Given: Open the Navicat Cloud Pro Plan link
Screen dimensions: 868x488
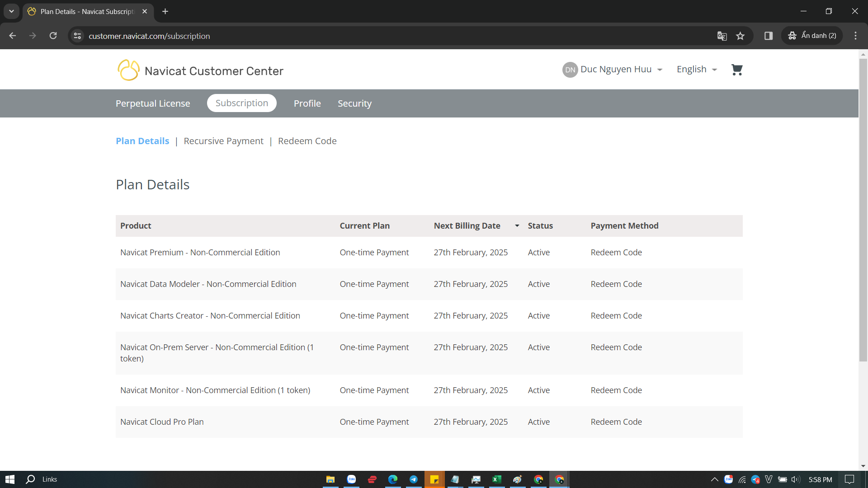Looking at the screenshot, I should click(x=162, y=422).
